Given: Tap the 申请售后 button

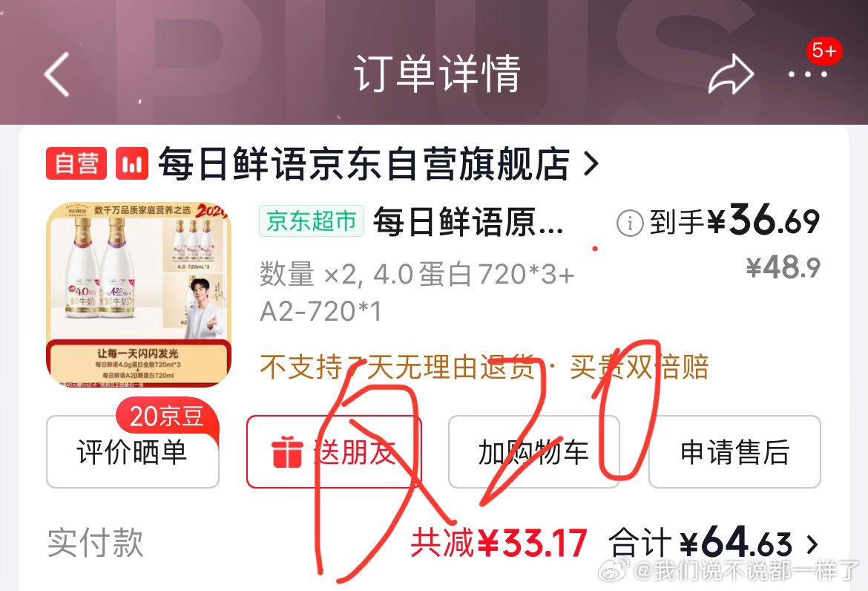Looking at the screenshot, I should coord(734,452).
